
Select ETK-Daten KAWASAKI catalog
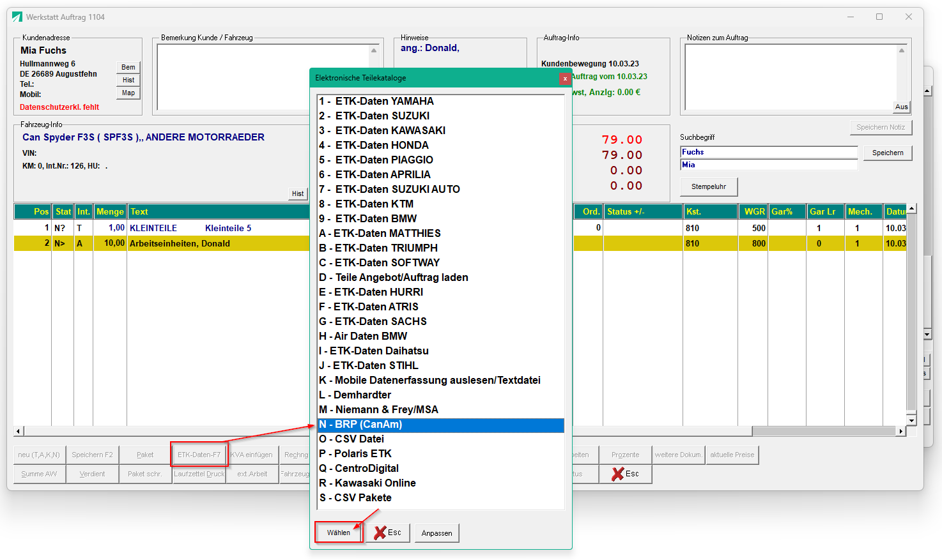441,131
